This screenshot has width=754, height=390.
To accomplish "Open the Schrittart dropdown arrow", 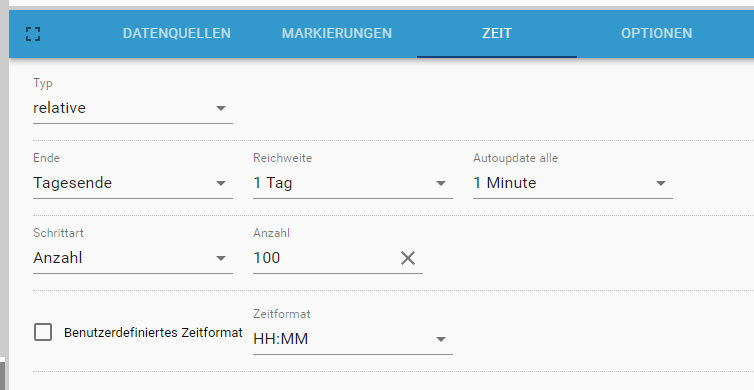I will coord(221,258).
